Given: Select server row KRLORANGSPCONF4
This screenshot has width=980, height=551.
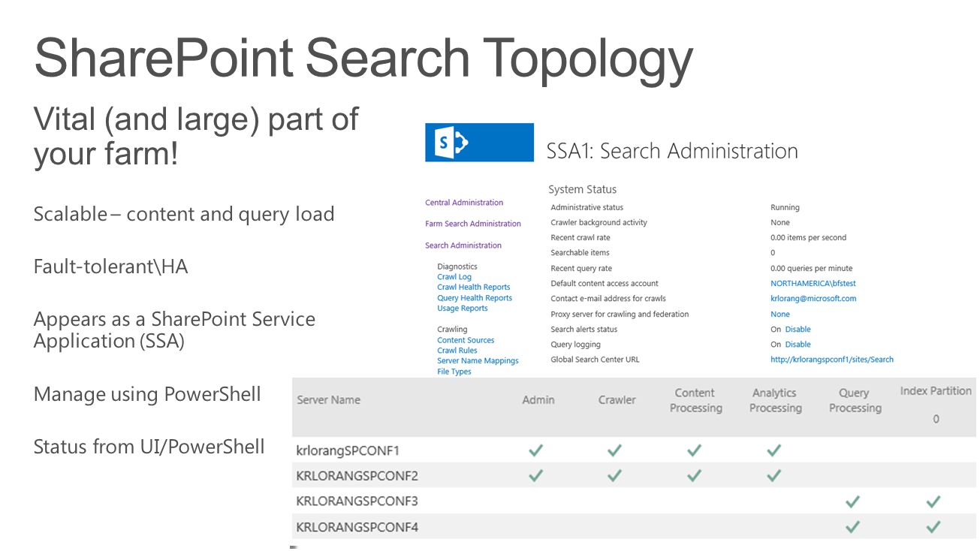Looking at the screenshot, I should pos(635,527).
